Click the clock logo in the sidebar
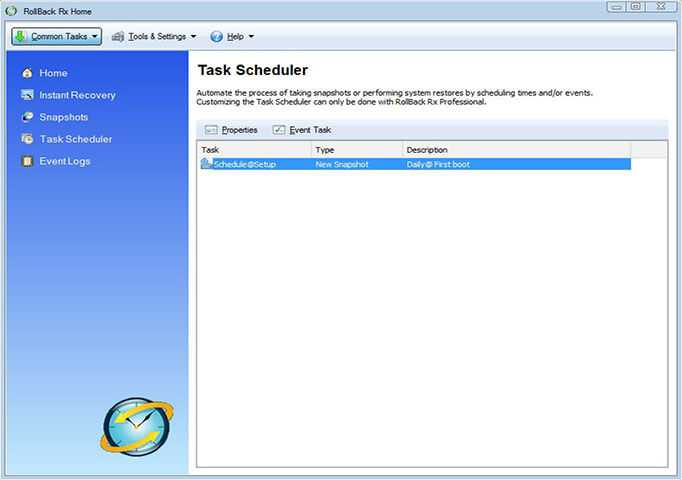682x480 pixels. [x=137, y=425]
